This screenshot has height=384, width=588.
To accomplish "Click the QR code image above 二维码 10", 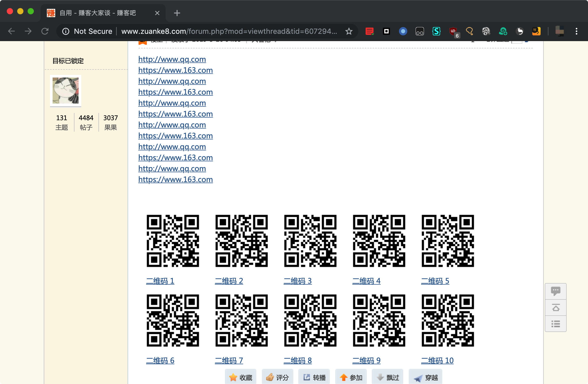I will 448,321.
